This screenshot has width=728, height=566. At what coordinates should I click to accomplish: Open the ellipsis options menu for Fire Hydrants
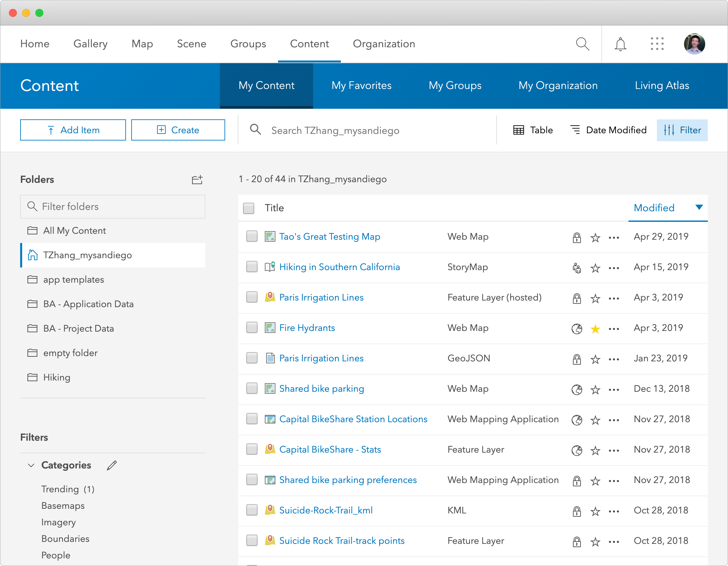(614, 329)
